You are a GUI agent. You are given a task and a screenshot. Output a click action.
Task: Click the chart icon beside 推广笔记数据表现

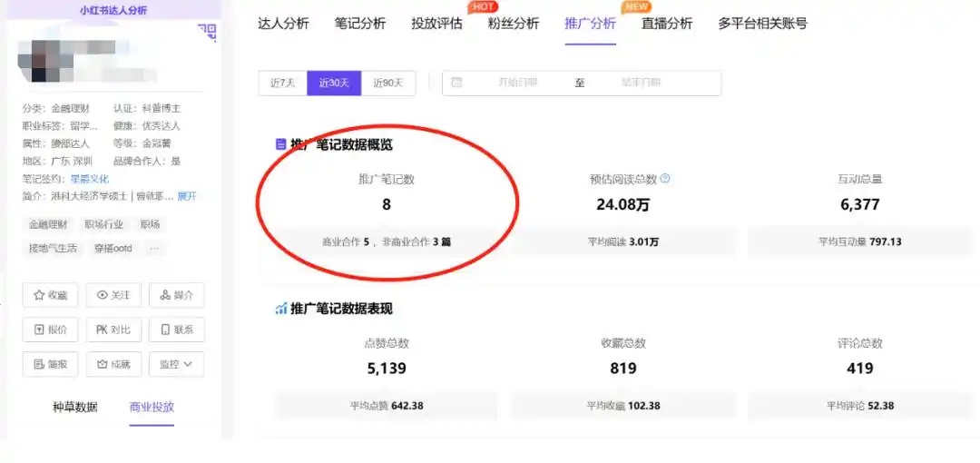pyautogui.click(x=280, y=309)
